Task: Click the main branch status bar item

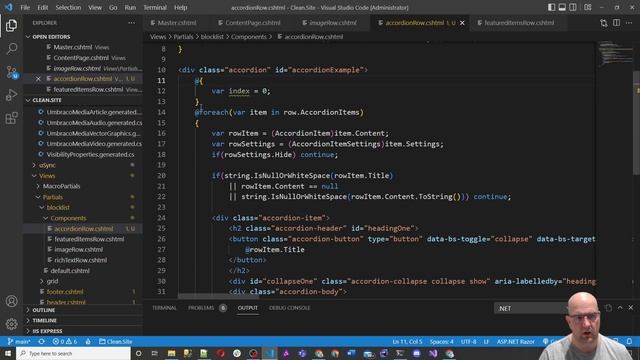Action: [19, 342]
